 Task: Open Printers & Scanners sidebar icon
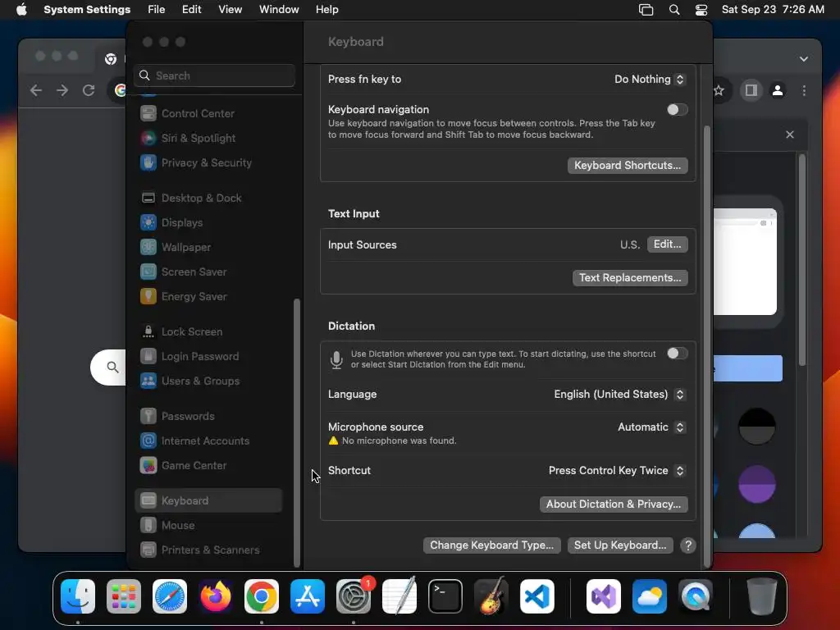tap(148, 550)
